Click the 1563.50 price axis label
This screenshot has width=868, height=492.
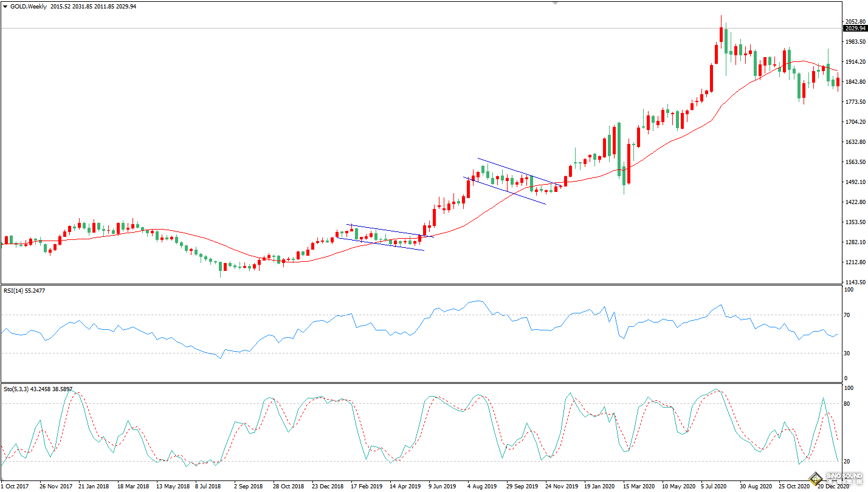pyautogui.click(x=855, y=162)
